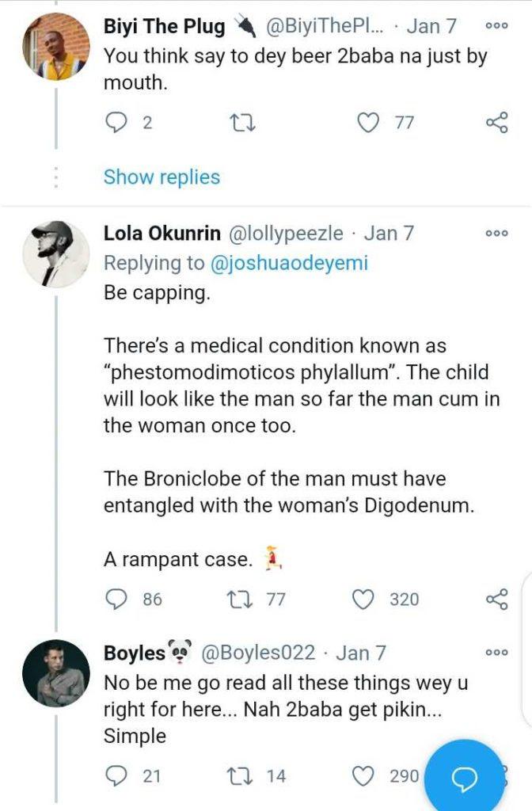Image resolution: width=532 pixels, height=811 pixels.
Task: Open Lola Okunrin's profile picture
Action: pyautogui.click(x=55, y=253)
